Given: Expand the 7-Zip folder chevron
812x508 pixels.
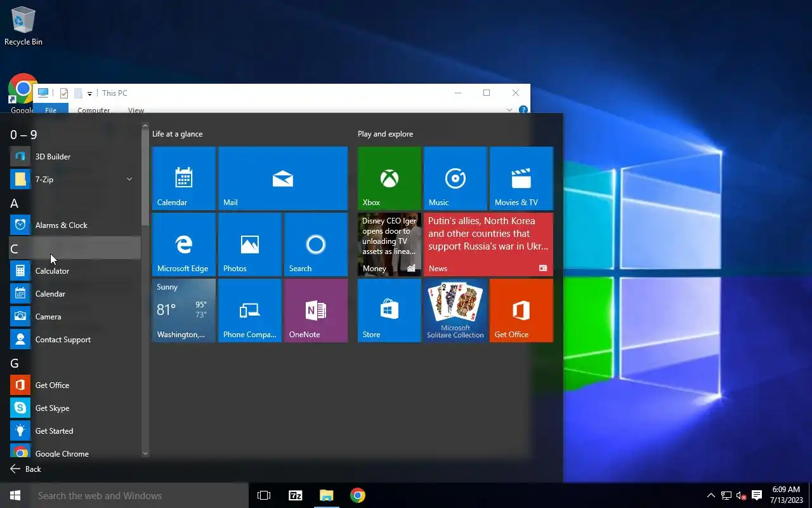Looking at the screenshot, I should (129, 180).
